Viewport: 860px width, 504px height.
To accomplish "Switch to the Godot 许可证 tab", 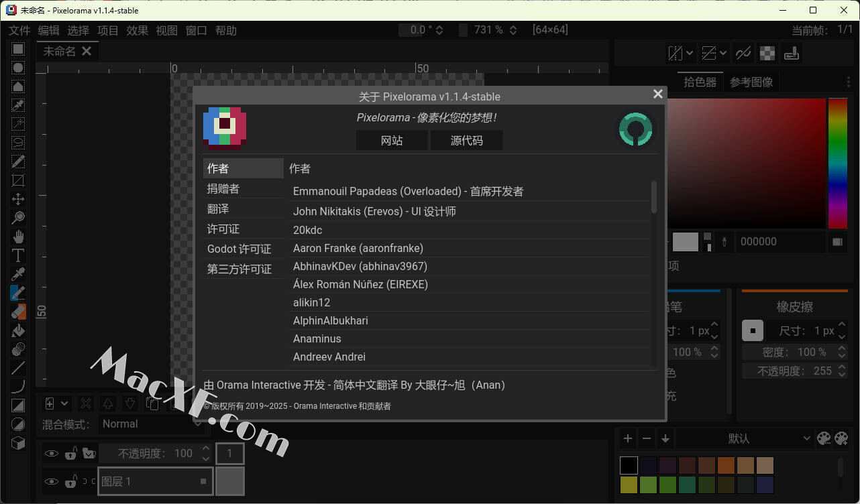I will pos(244,249).
